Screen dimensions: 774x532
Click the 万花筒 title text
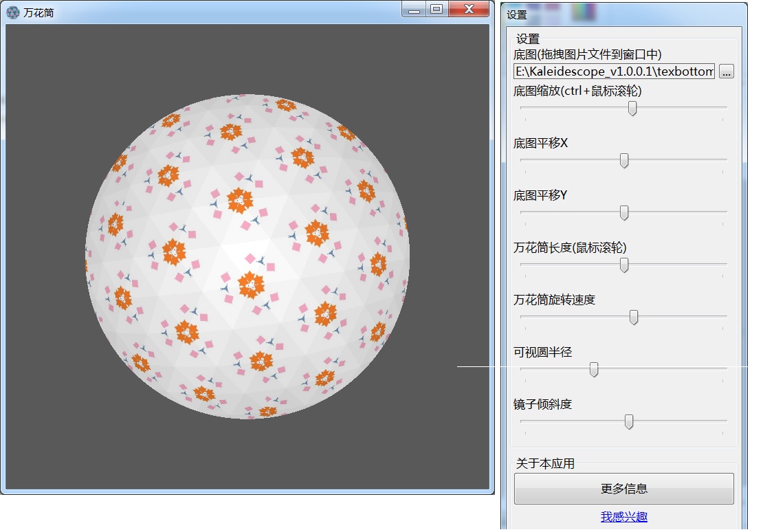38,13
